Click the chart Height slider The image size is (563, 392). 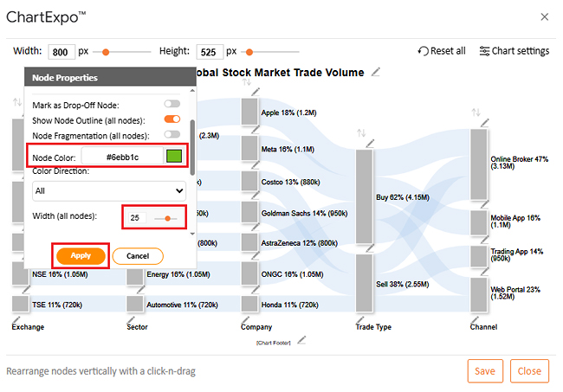(x=249, y=51)
